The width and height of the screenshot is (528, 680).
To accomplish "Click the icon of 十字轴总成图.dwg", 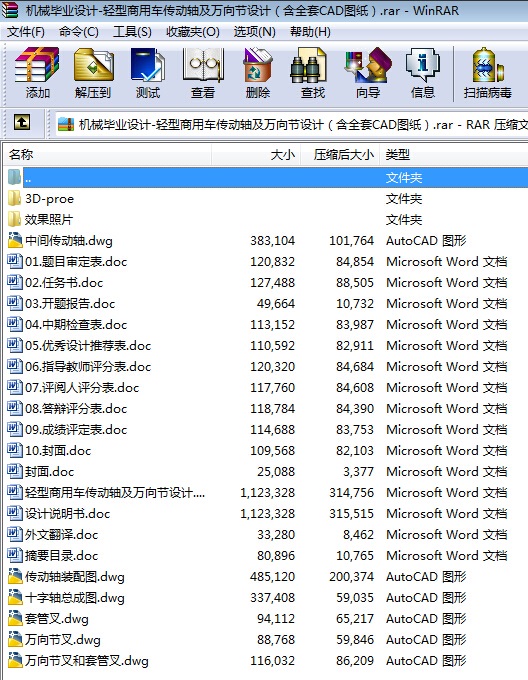I will pyautogui.click(x=15, y=597).
